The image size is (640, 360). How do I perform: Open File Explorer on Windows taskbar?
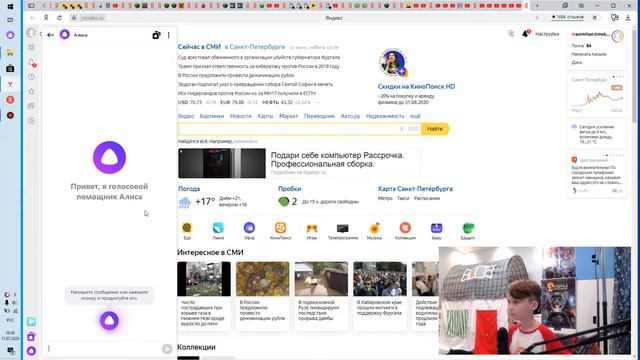[x=10, y=53]
